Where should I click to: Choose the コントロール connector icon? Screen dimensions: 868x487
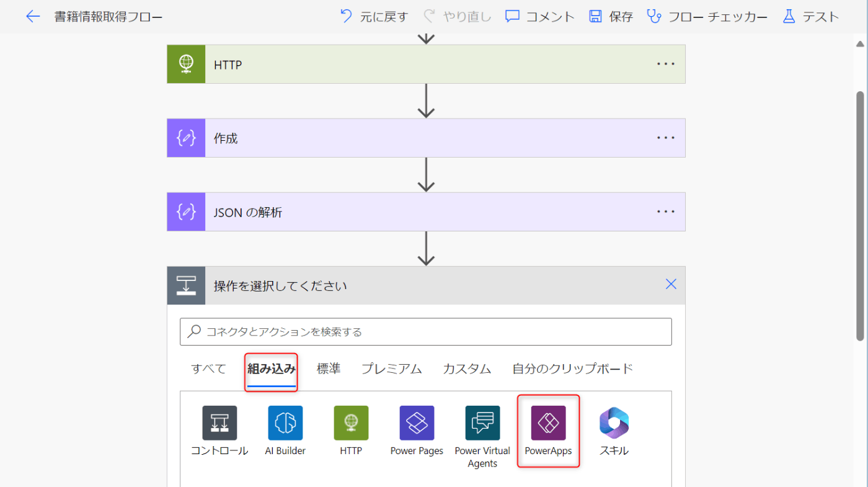(219, 423)
